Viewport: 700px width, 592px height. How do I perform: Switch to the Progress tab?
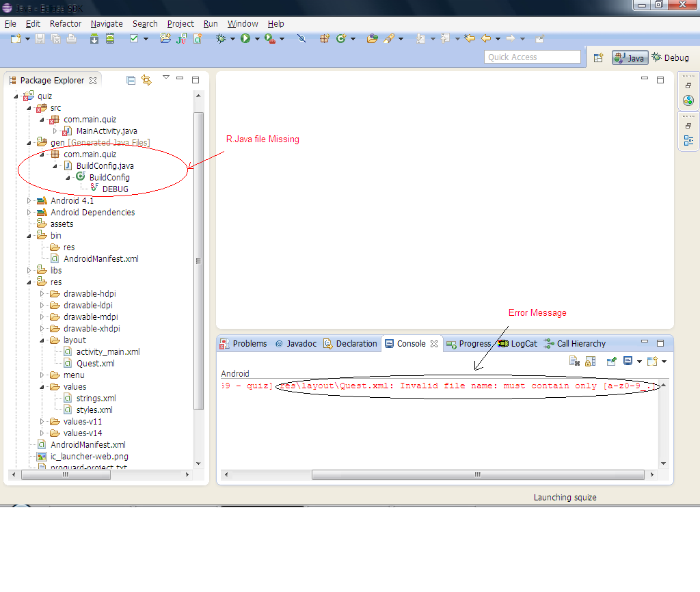point(469,344)
